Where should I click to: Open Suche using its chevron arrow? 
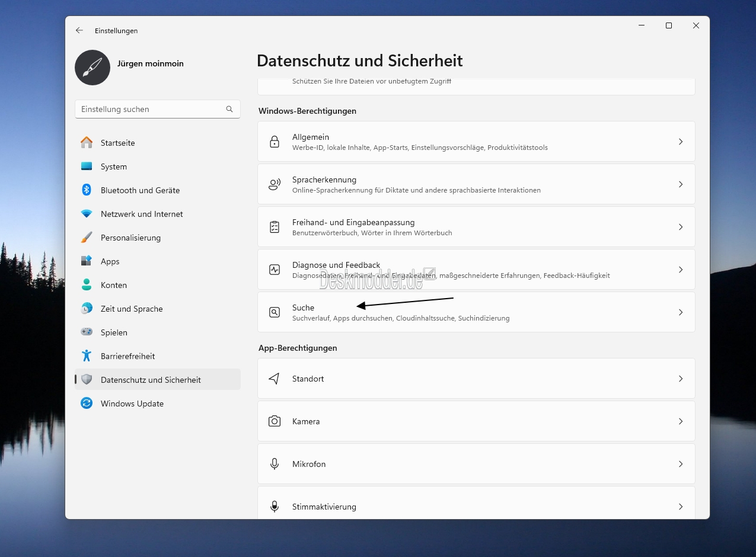click(x=681, y=312)
